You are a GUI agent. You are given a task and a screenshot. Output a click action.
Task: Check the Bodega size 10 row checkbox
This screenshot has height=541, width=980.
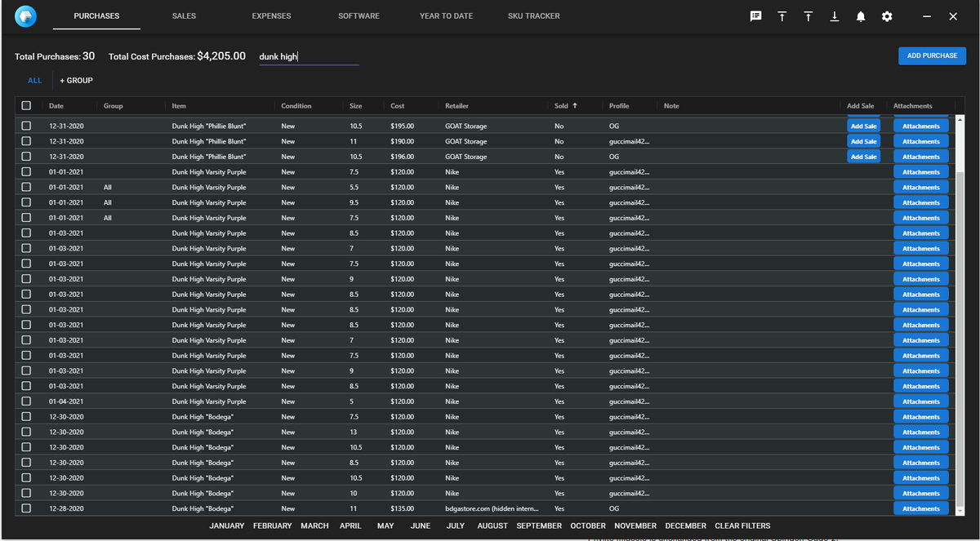[x=26, y=493]
